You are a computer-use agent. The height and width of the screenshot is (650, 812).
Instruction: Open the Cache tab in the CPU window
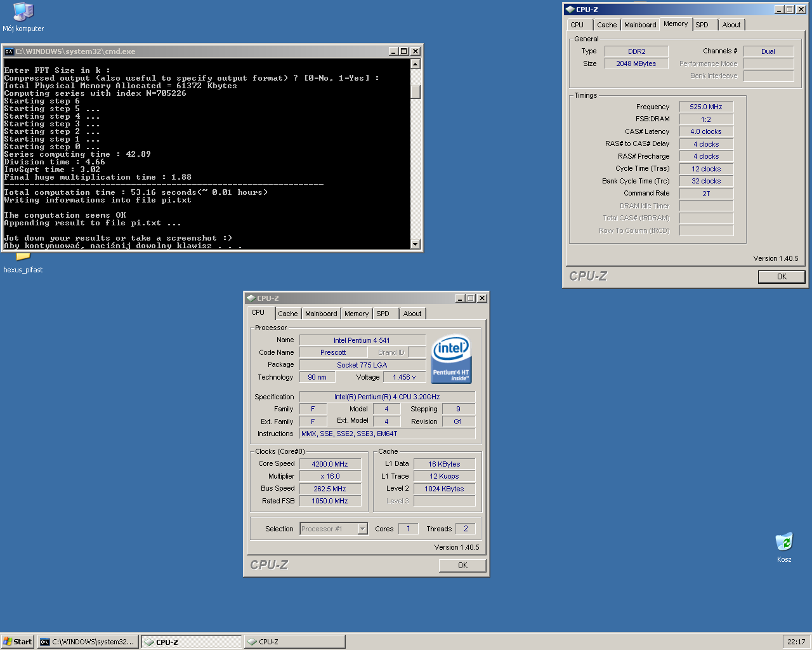[x=287, y=314]
